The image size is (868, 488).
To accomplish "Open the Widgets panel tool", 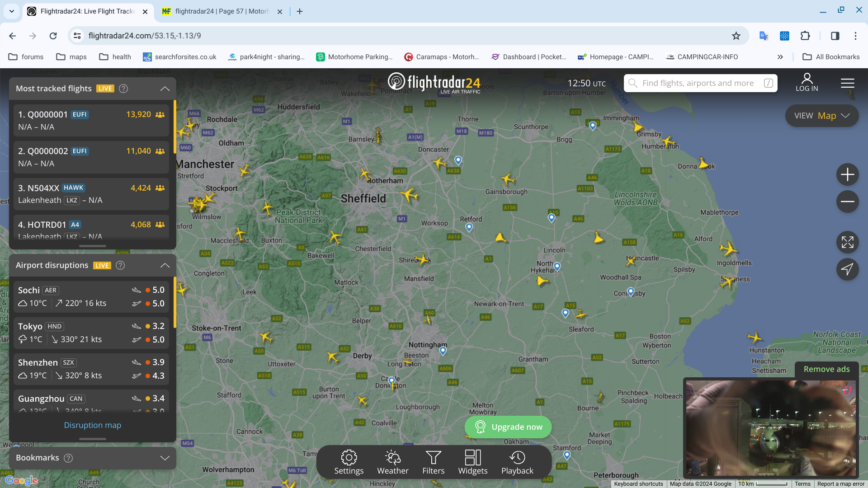I will [472, 462].
